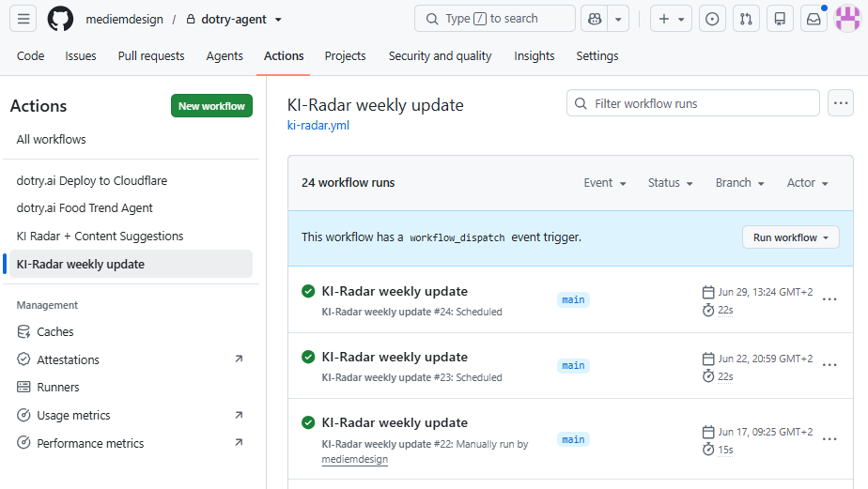The width and height of the screenshot is (868, 489).
Task: Click main branch label on run #24
Action: point(573,299)
